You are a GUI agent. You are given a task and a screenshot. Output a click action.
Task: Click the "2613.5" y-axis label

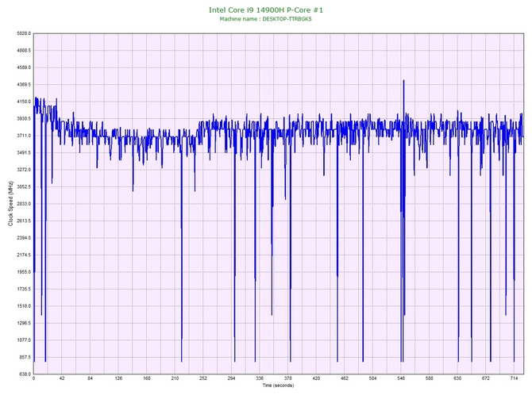(x=24, y=221)
